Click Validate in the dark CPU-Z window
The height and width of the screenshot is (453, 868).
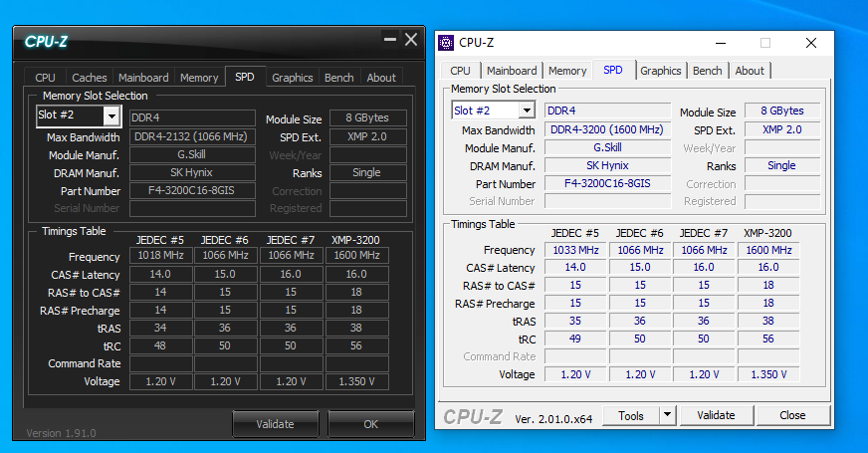click(275, 424)
